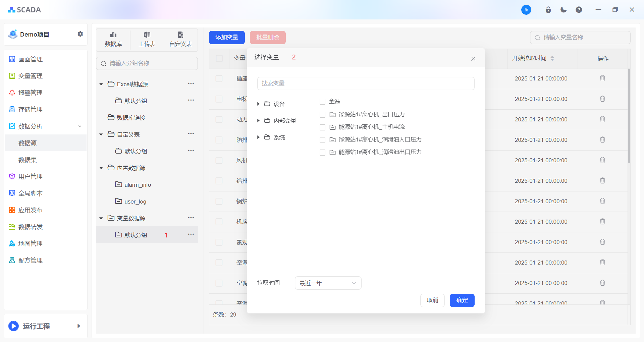
Task: Check 能源站1#离心机_出口压力 variable
Action: [x=323, y=115]
